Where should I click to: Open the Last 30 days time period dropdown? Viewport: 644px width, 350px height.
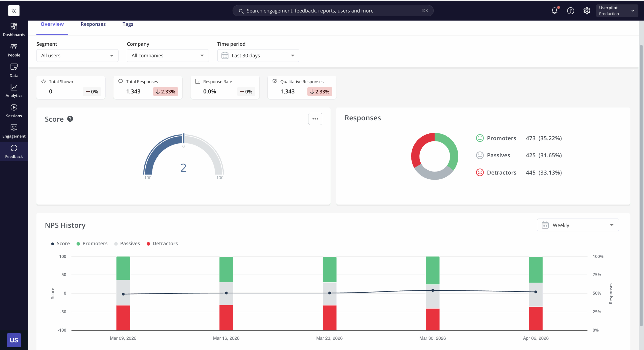point(258,56)
